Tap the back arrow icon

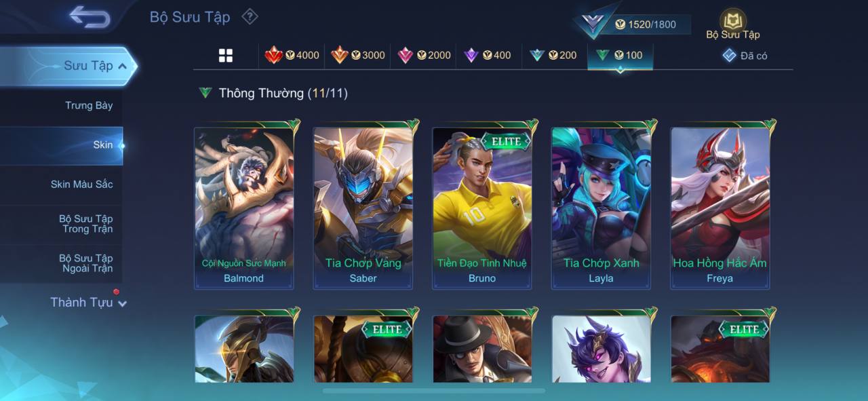(90, 17)
